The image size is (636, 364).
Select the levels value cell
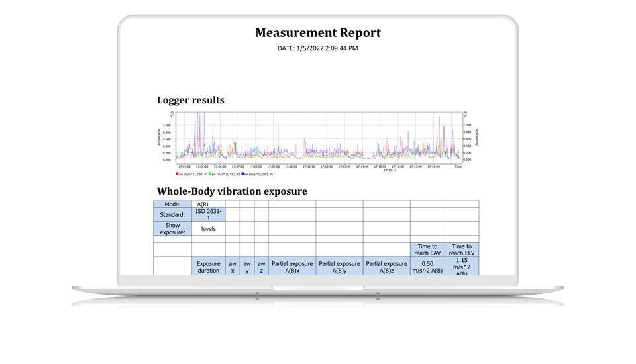coord(209,228)
